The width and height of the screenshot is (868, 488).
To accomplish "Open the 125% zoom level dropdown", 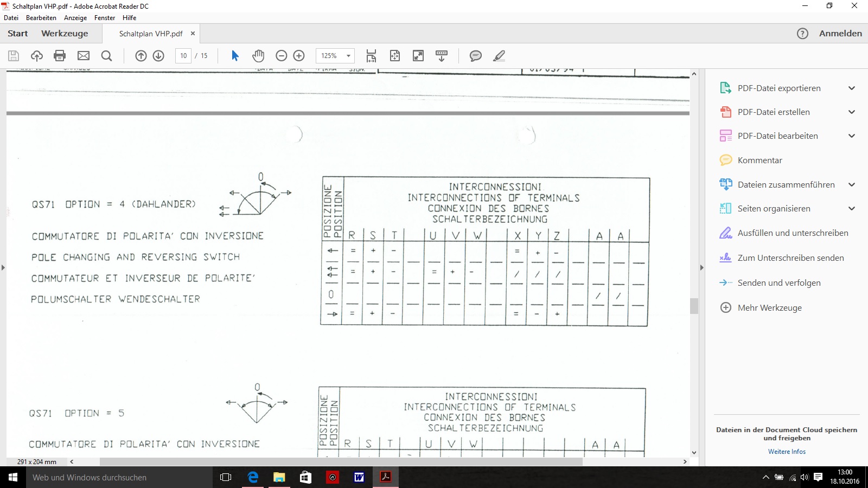I will (x=348, y=55).
